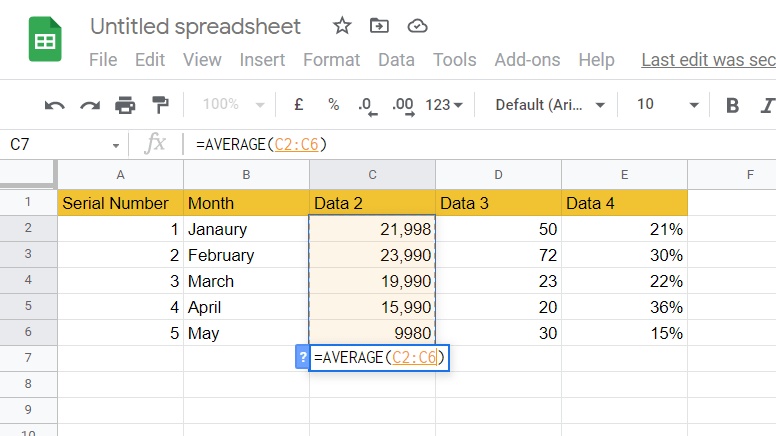Select the cell with 15%
This screenshot has width=776, height=436.
[624, 333]
